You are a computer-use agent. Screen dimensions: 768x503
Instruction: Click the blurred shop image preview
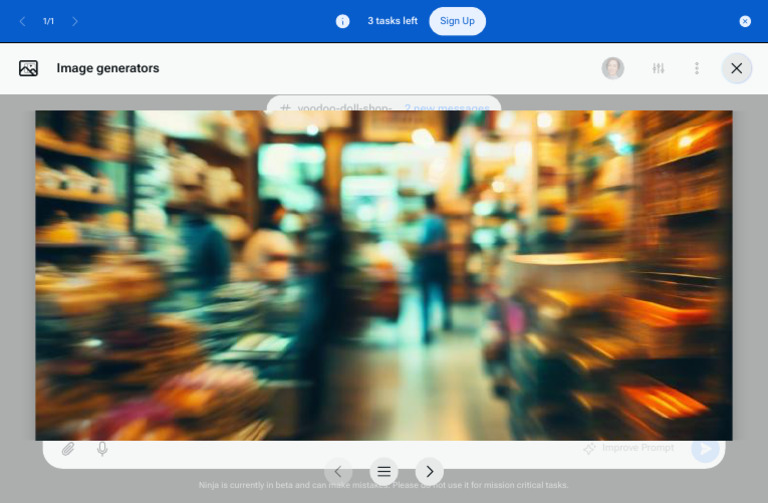click(x=384, y=275)
